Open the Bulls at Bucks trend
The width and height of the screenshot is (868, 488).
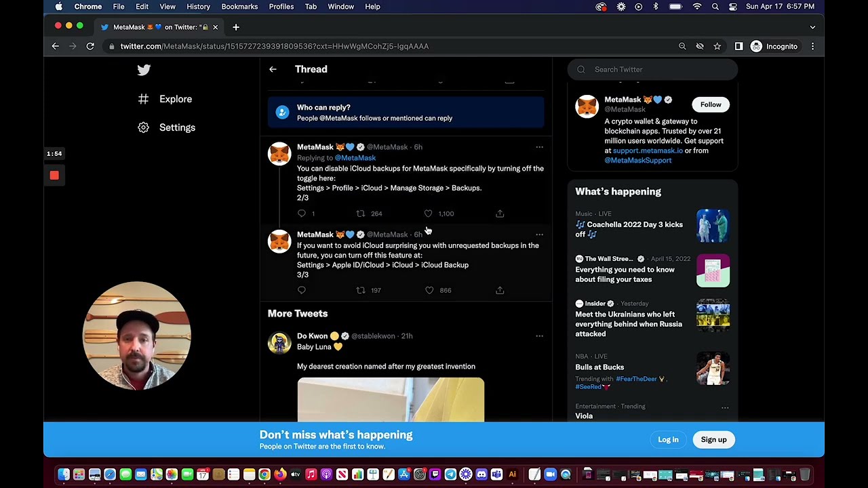(599, 367)
